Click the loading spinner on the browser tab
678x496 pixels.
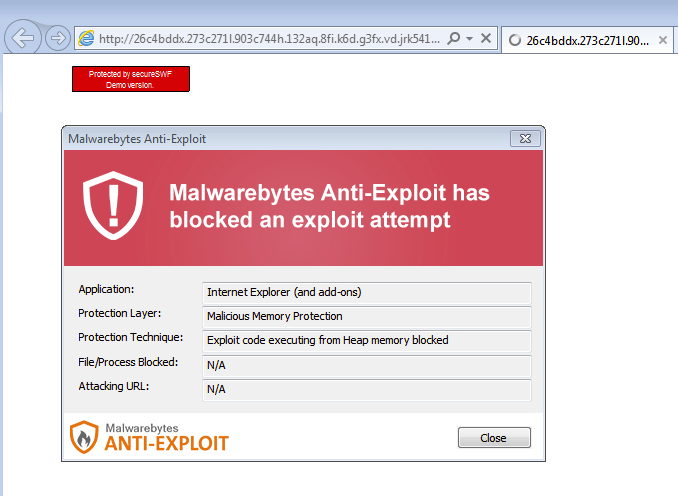coord(515,41)
